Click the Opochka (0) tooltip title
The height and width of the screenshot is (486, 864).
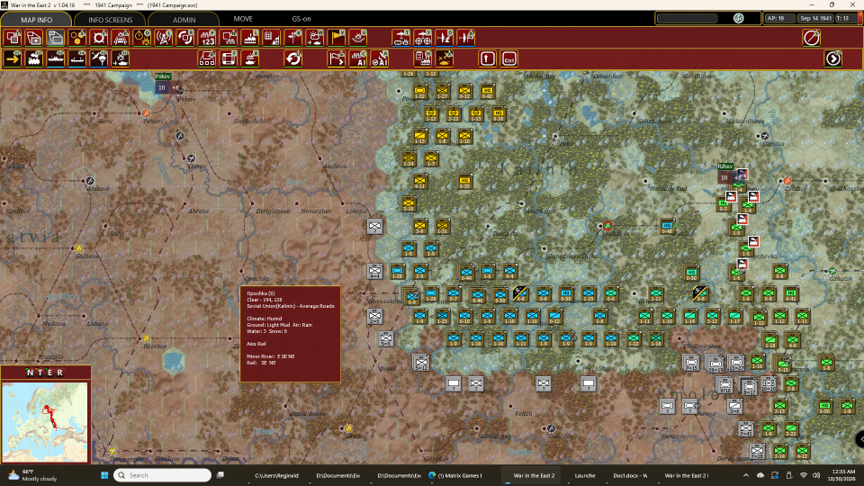(x=261, y=294)
